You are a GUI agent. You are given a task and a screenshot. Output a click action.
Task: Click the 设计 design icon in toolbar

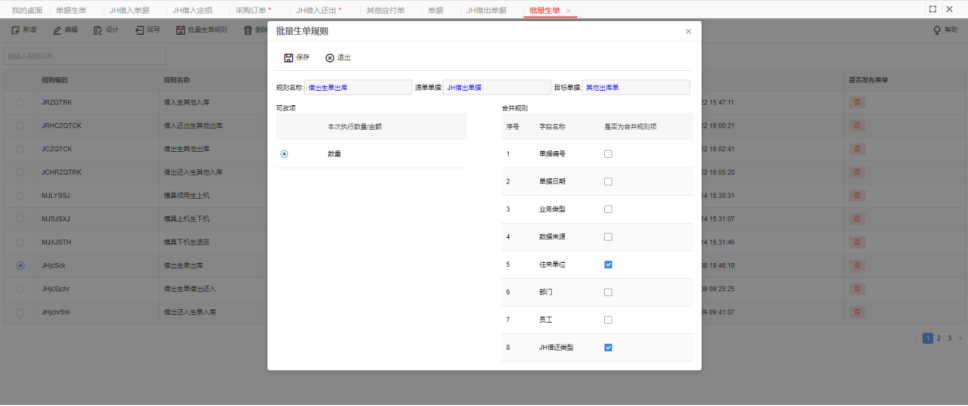tap(98, 30)
